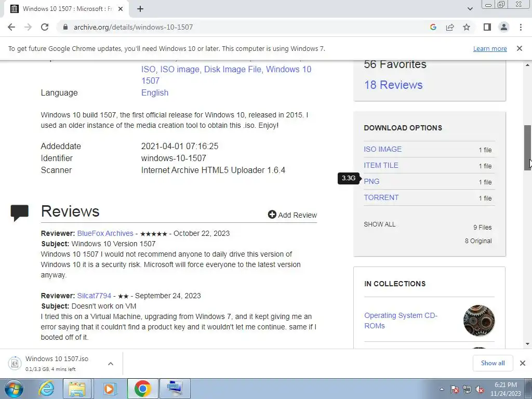Image resolution: width=532 pixels, height=399 pixels.
Task: Go back with the browser back arrow
Action: click(x=11, y=27)
